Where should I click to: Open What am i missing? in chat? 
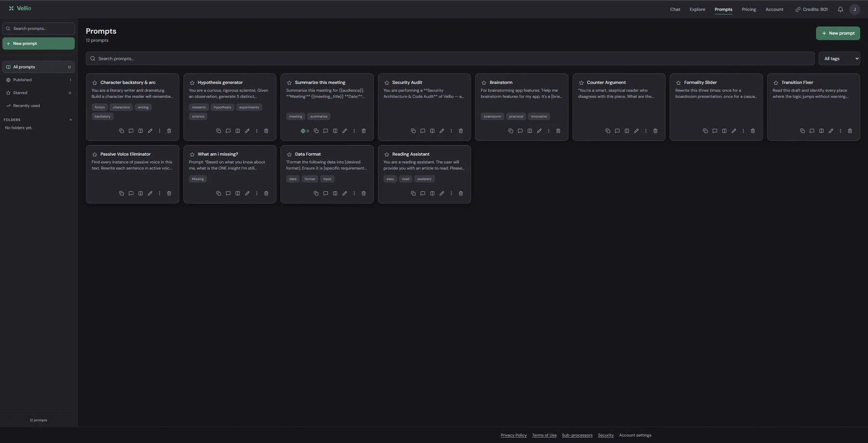(x=228, y=194)
